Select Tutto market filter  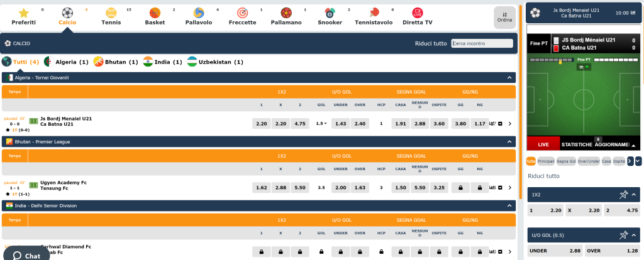click(531, 161)
